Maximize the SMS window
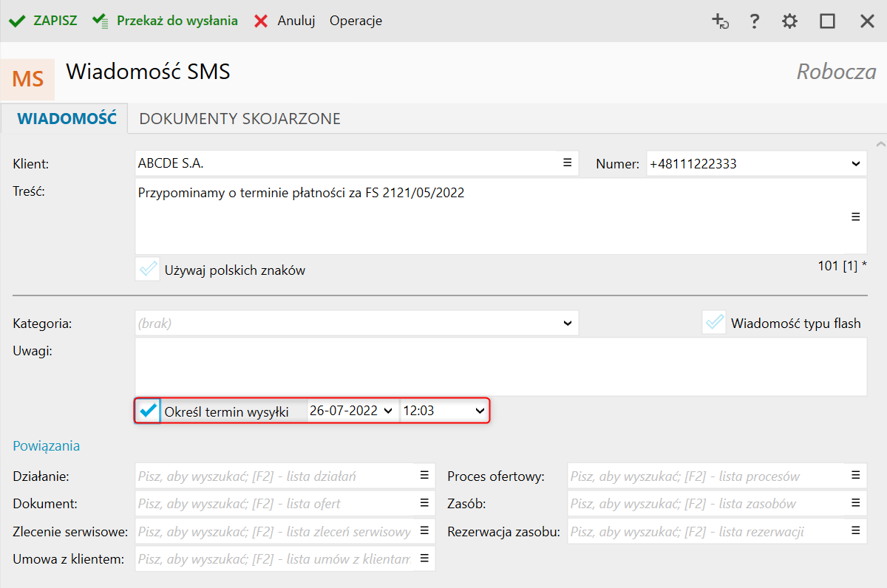The height and width of the screenshot is (588, 887). (827, 21)
